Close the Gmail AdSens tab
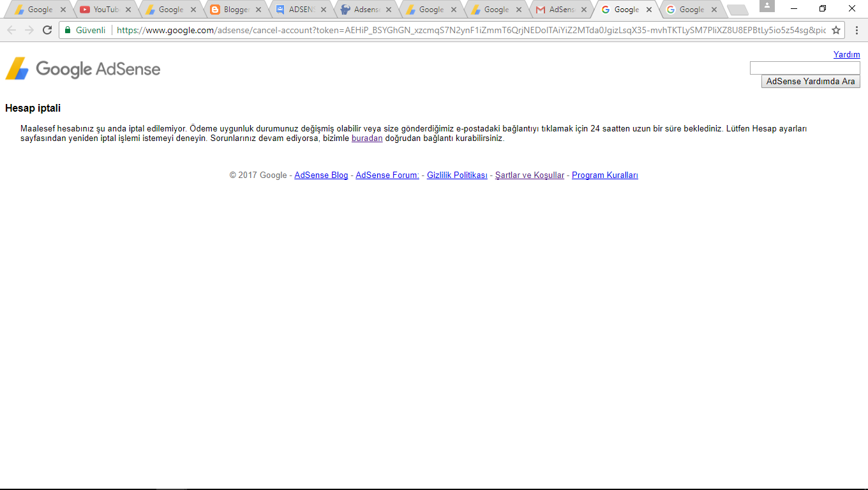The width and height of the screenshot is (868, 490). click(583, 10)
